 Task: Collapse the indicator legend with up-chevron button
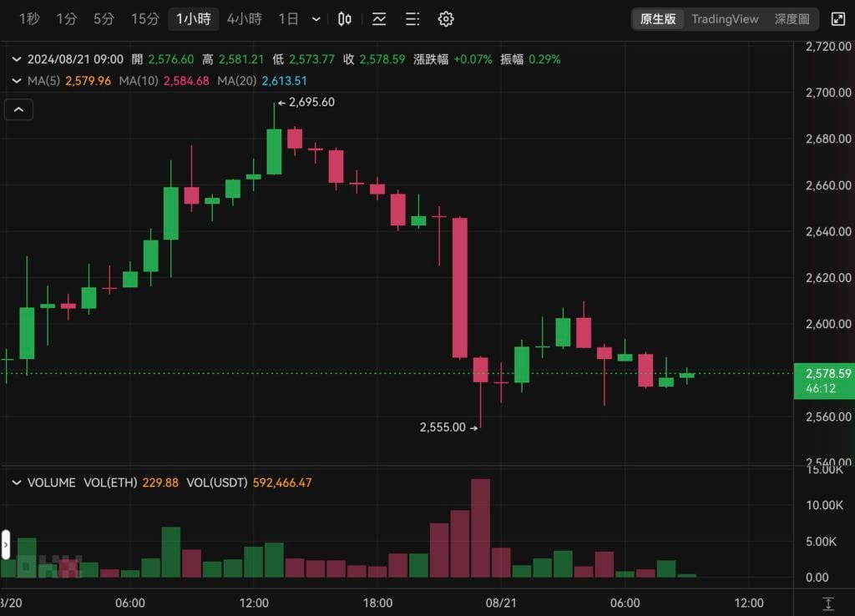coord(19,109)
